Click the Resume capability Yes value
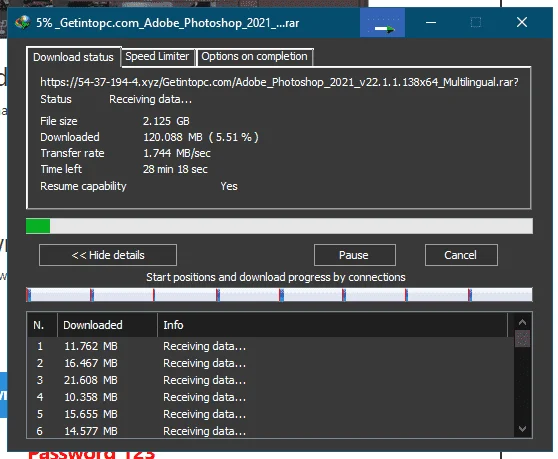The height and width of the screenshot is (459, 558). pos(229,186)
